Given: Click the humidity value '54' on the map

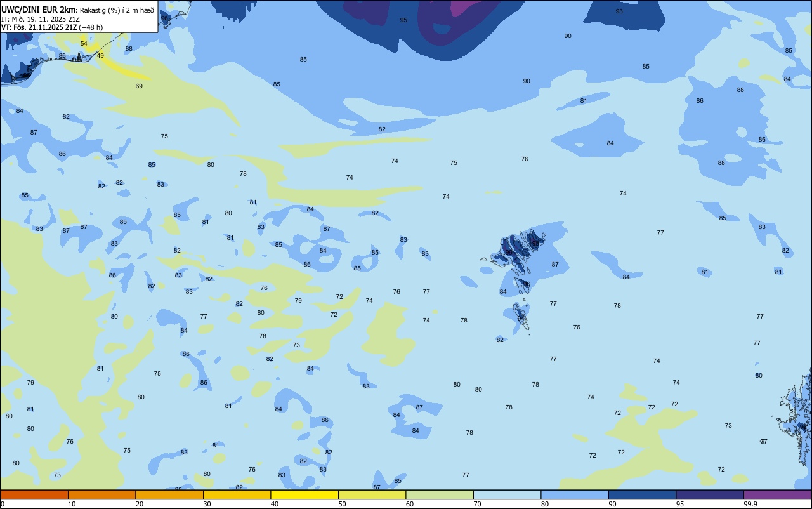Looking at the screenshot, I should pos(84,43).
